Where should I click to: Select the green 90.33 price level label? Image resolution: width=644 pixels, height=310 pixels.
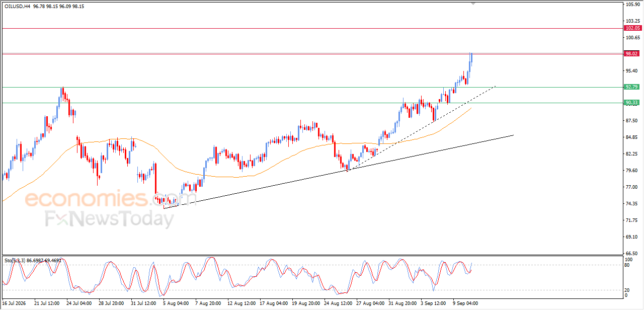[631, 103]
